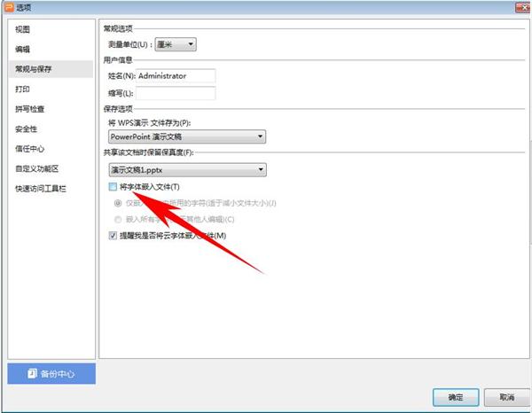
Task: Enable the 将字体嵌入文件 checkbox
Action: (x=113, y=186)
